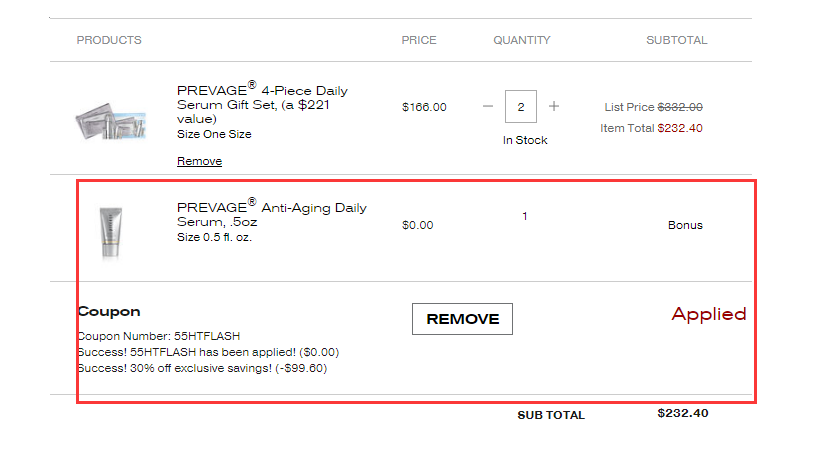Viewport: 824px width, 450px height.
Task: Open the PREVAGE gift set thumbnail image
Action: (111, 120)
